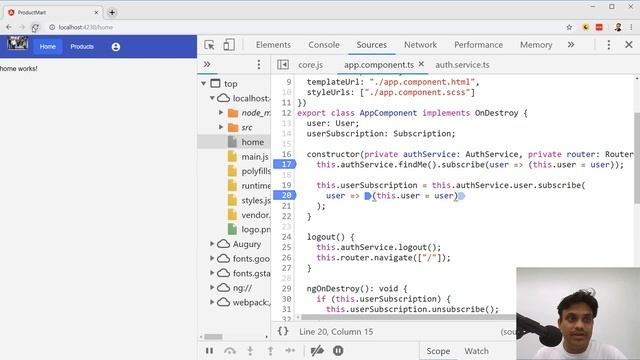The height and width of the screenshot is (360, 640).
Task: Reload the page in browser
Action: pos(35,27)
